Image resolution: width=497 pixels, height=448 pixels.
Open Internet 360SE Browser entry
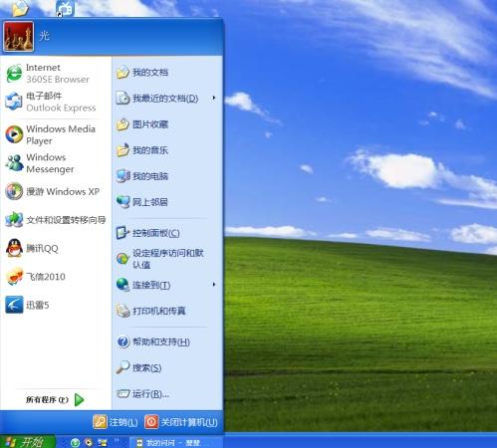[56, 74]
